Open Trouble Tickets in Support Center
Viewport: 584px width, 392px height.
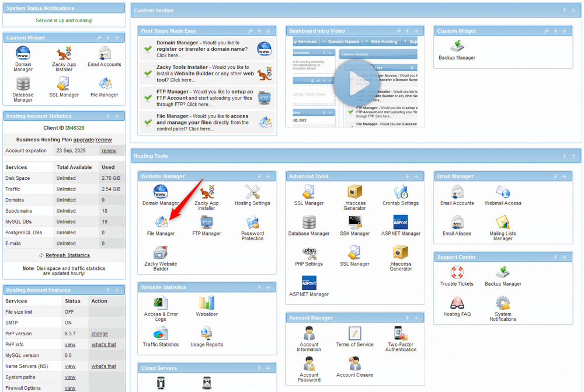click(456, 275)
